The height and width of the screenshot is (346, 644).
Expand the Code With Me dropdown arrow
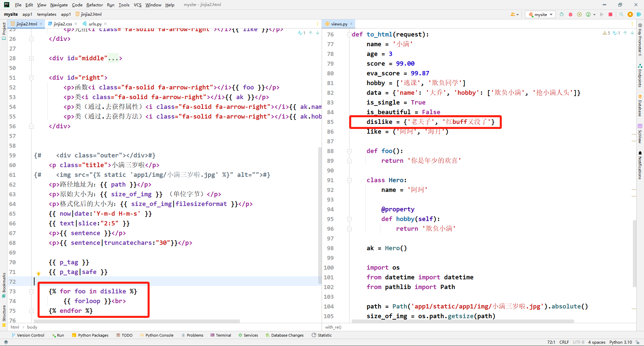[518, 15]
